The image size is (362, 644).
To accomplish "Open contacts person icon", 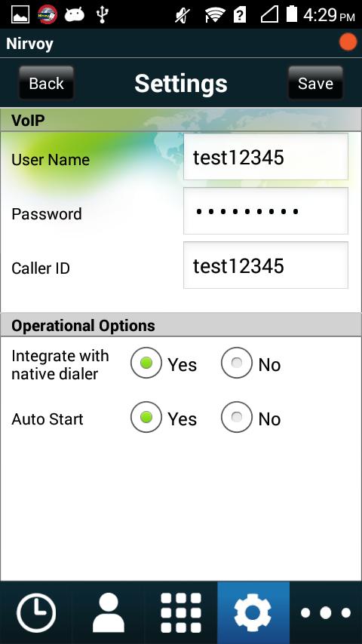I will pyautogui.click(x=109, y=613).
